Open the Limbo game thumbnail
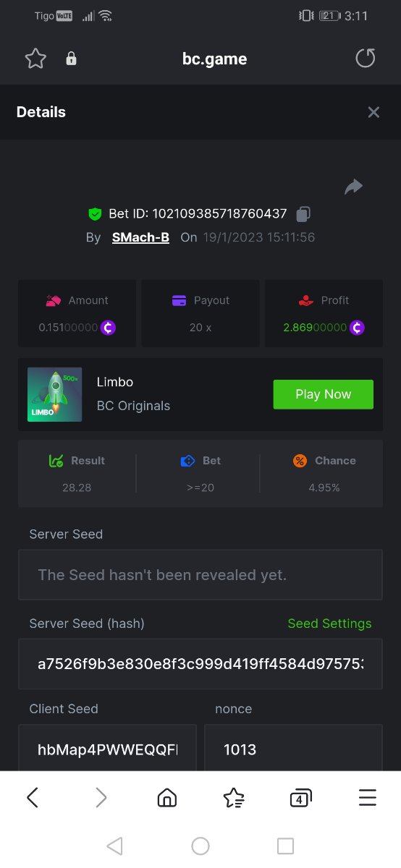 coord(54,394)
